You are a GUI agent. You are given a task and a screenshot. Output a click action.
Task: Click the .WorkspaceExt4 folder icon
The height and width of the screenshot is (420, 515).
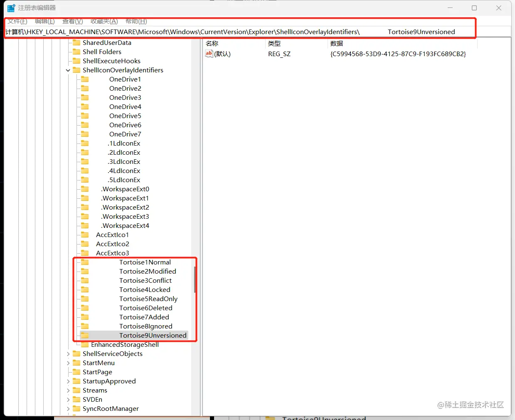[x=85, y=225]
